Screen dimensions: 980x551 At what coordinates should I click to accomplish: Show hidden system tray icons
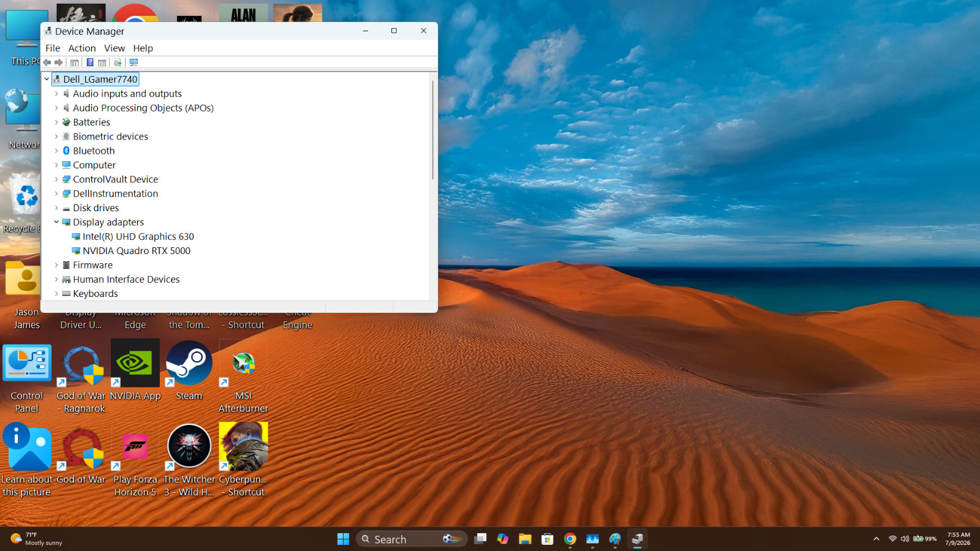pyautogui.click(x=876, y=539)
